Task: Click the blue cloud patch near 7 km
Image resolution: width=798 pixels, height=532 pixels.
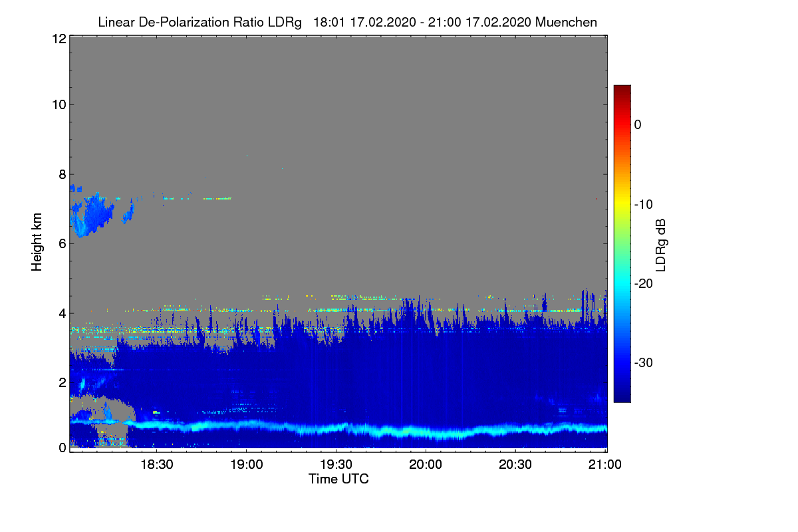Action: [91, 214]
